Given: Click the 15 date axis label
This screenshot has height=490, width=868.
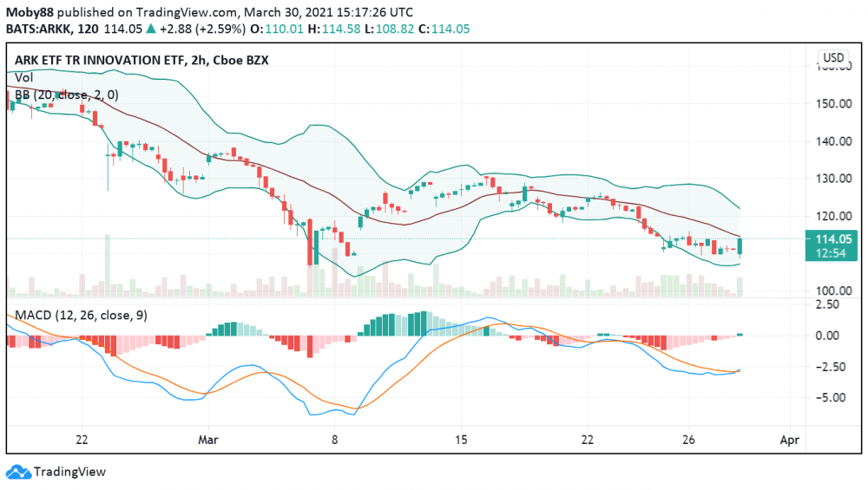Looking at the screenshot, I should tap(461, 441).
